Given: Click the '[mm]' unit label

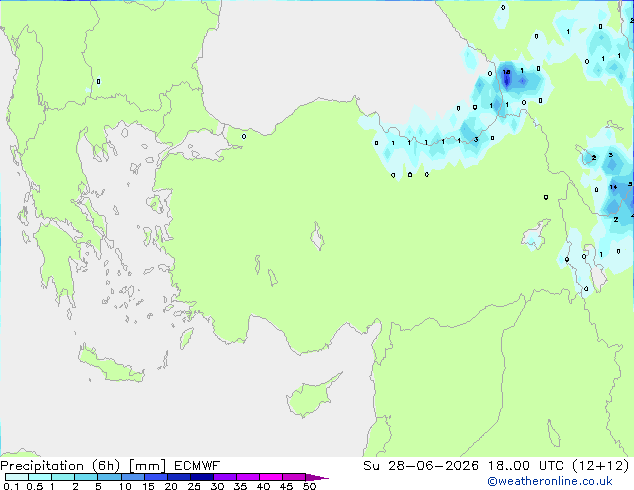Looking at the screenshot, I should [147, 466].
